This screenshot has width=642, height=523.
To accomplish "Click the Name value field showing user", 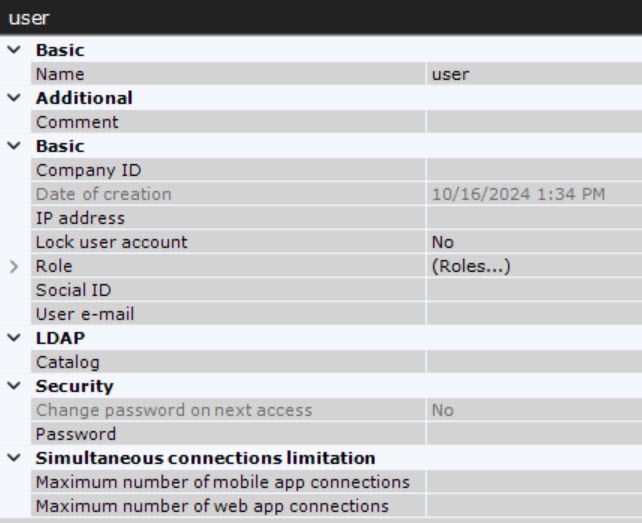I will click(533, 74).
